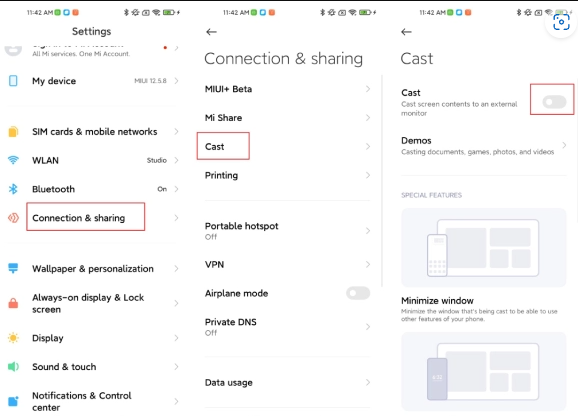Expand Demos with its chevron arrow

pyautogui.click(x=564, y=145)
